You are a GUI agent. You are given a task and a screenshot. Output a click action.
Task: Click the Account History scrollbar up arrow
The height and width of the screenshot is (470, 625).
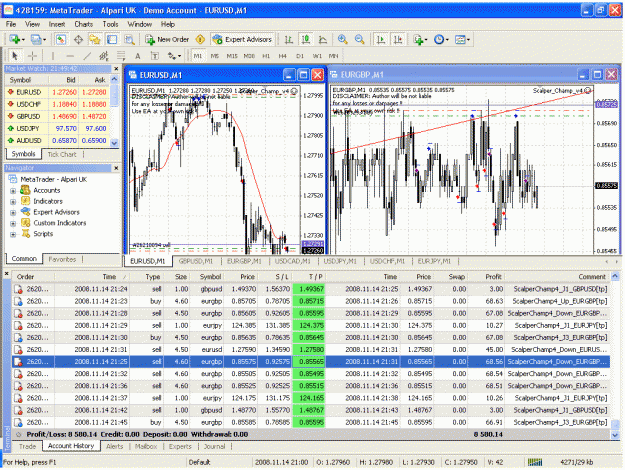pyautogui.click(x=615, y=276)
